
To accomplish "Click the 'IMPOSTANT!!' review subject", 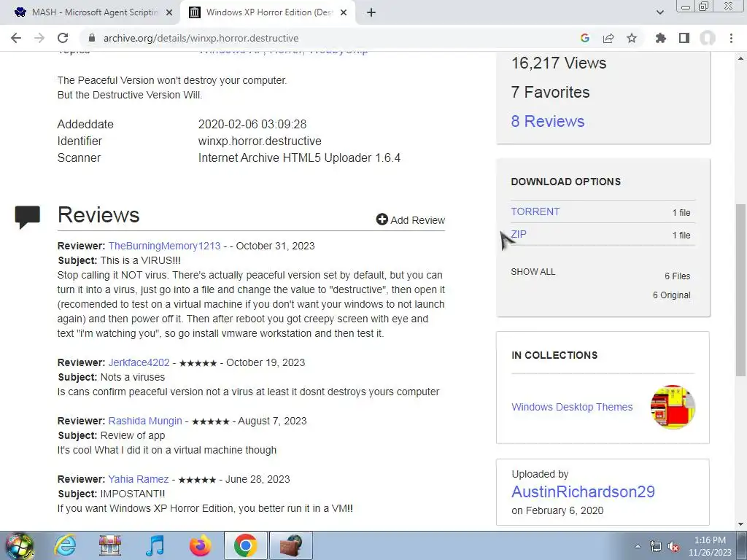I will coord(133,494).
